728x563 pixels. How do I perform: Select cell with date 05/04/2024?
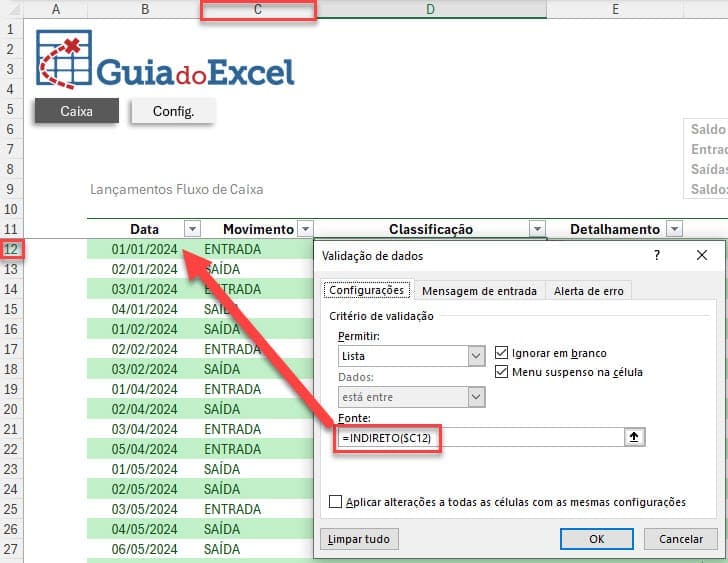point(144,449)
